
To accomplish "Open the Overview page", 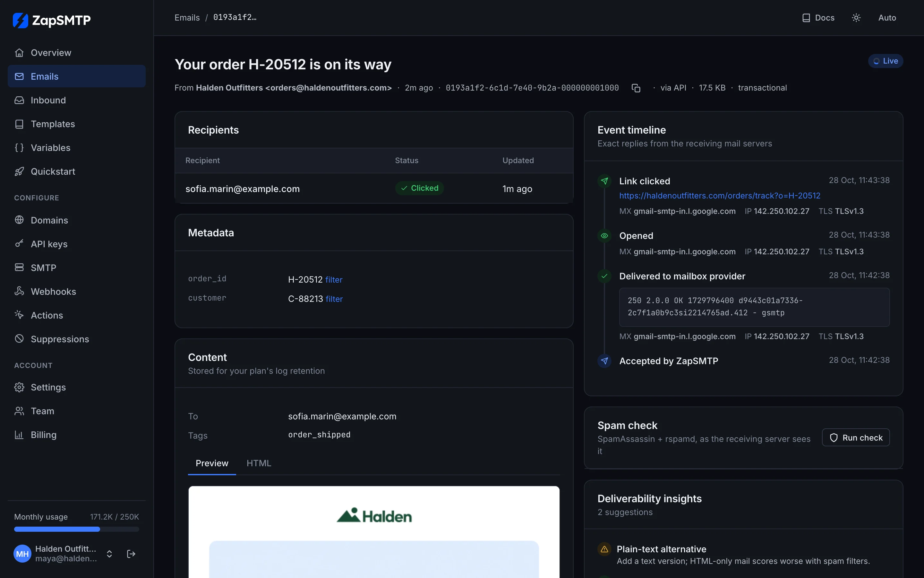I will (76, 53).
